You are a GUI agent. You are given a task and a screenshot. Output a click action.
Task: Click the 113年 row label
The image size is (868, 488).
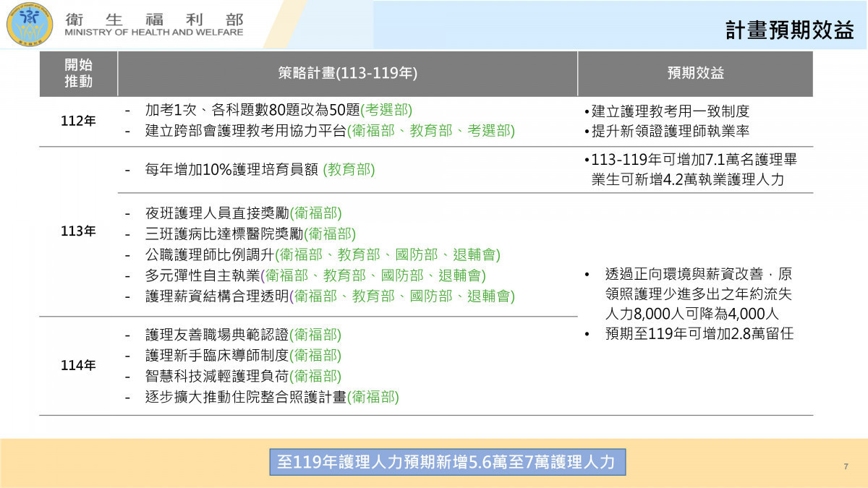(78, 231)
